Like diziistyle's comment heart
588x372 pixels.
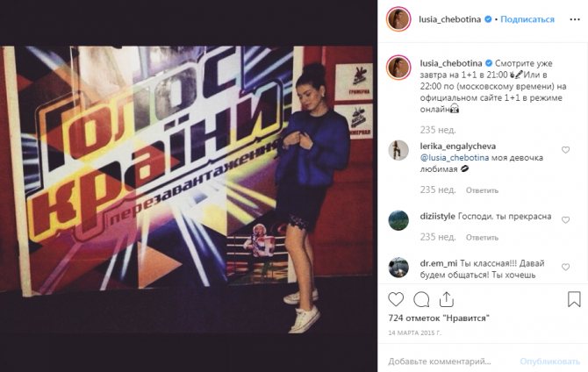pyautogui.click(x=565, y=220)
